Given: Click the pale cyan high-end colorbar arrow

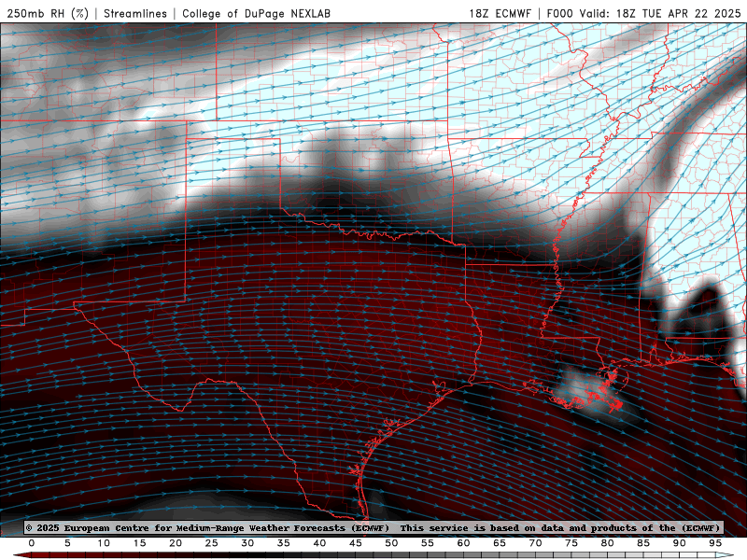Looking at the screenshot, I should (x=725, y=555).
